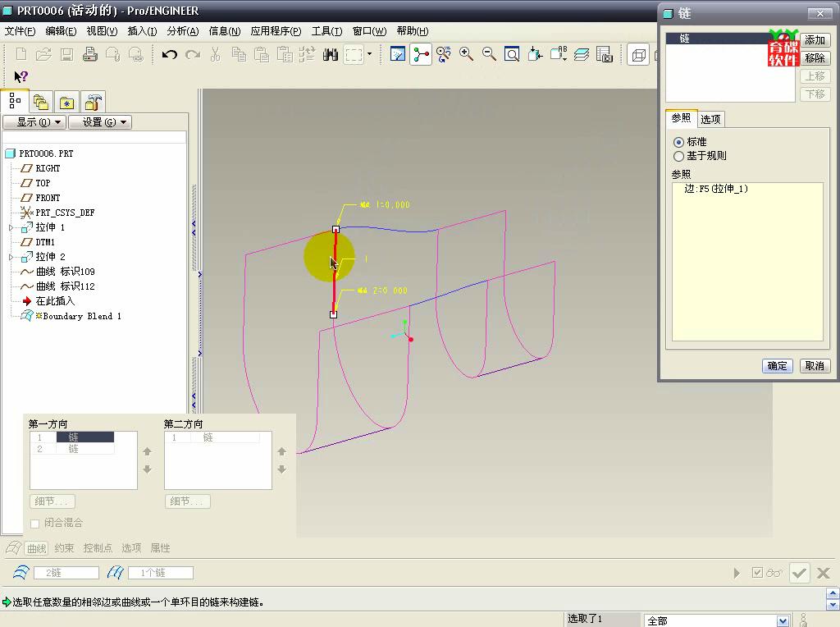Cancel the feature with the X icon

[x=824, y=573]
